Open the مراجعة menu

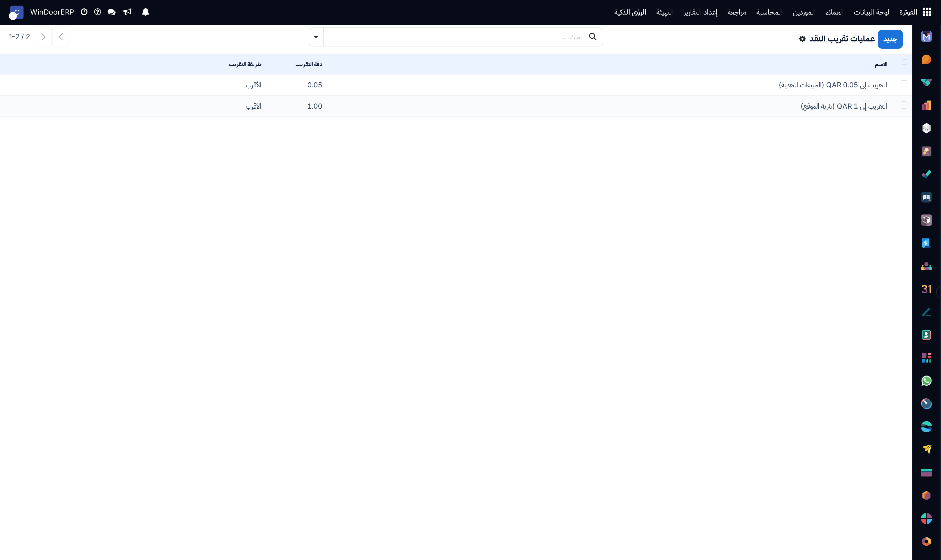(737, 12)
